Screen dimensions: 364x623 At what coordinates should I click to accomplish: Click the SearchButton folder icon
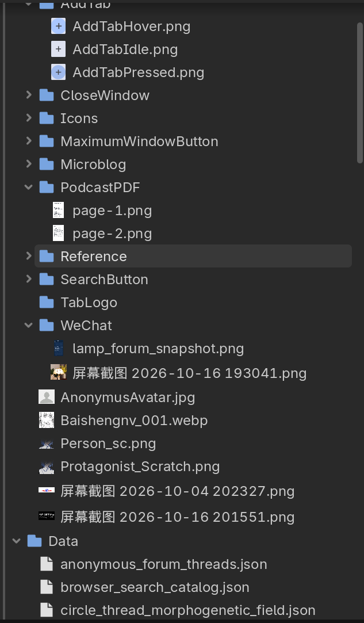click(x=47, y=280)
